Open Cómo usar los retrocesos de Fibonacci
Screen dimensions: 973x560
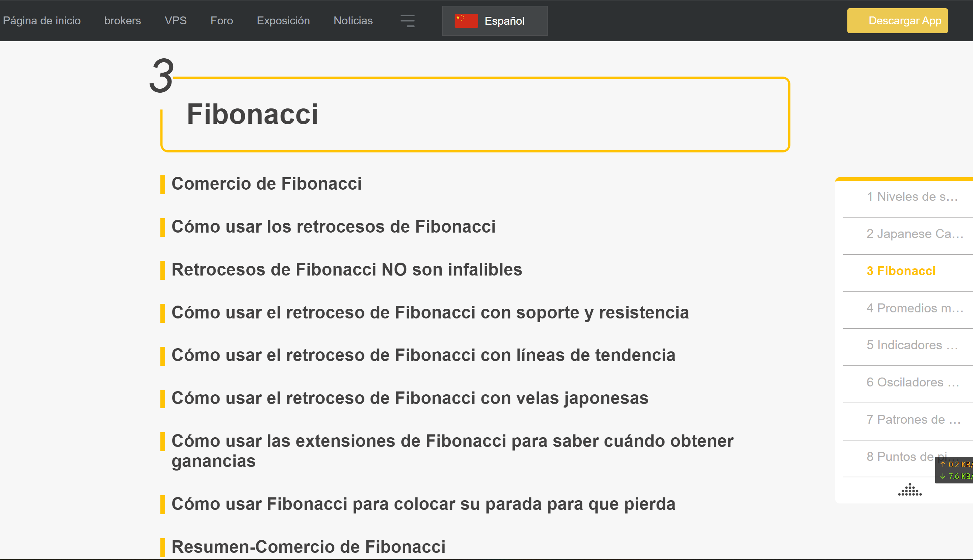pos(333,227)
